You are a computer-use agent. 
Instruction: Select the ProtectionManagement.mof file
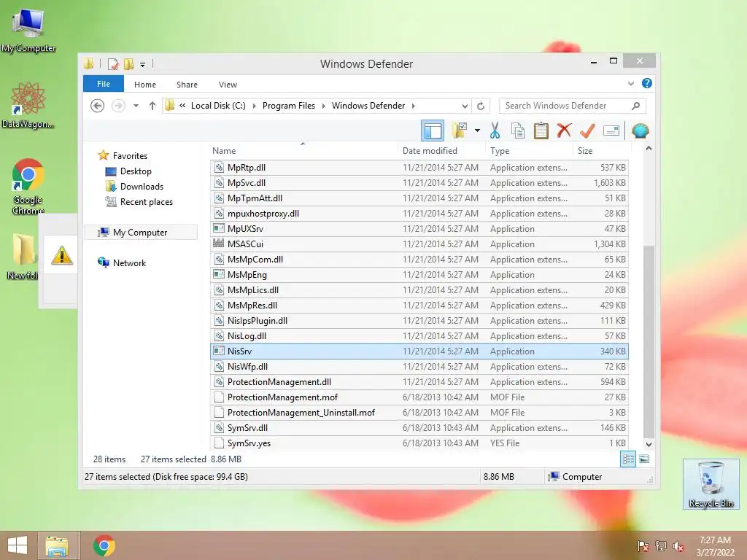point(419,397)
